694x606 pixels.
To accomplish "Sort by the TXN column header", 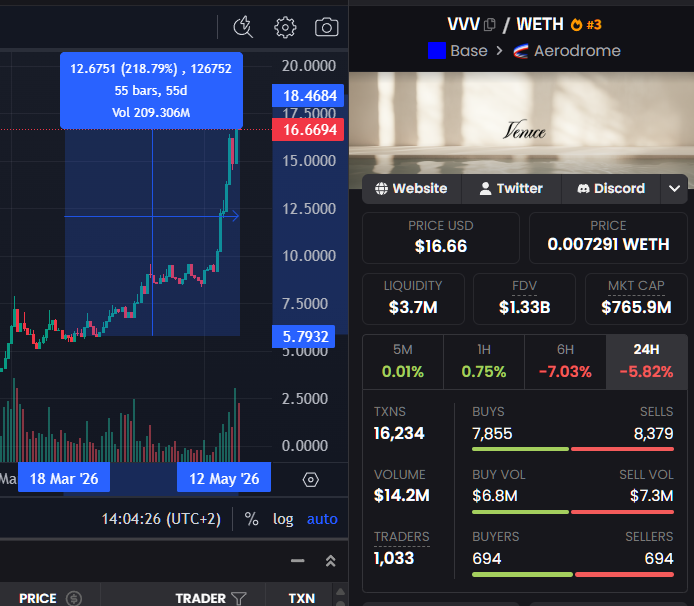I will 301,598.
